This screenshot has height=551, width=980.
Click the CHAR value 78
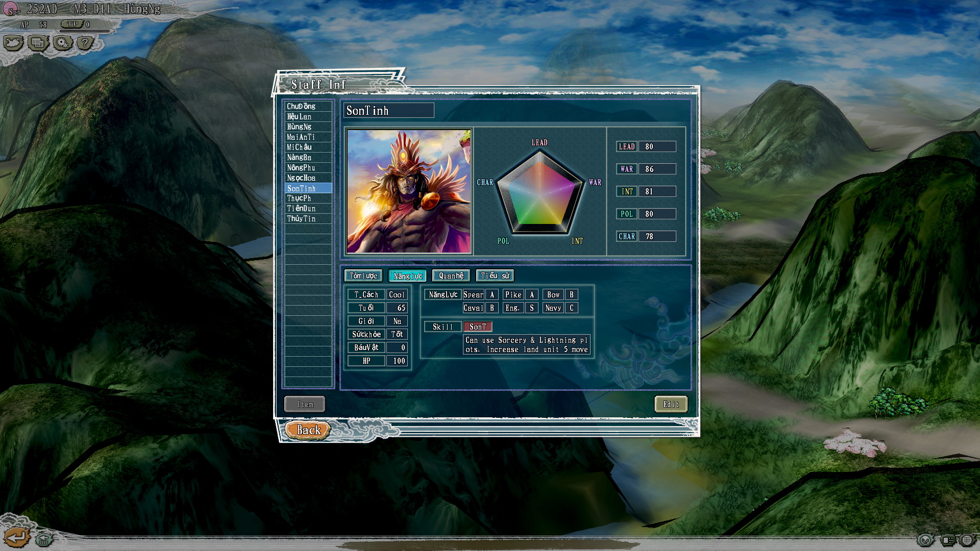pyautogui.click(x=657, y=236)
